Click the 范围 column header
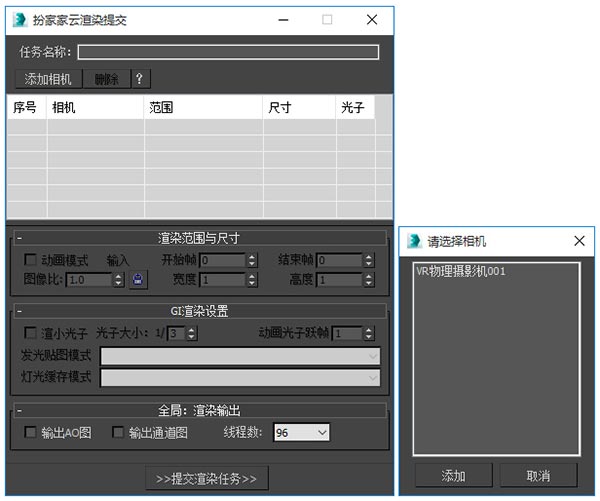The width and height of the screenshot is (600, 501). pos(203,107)
